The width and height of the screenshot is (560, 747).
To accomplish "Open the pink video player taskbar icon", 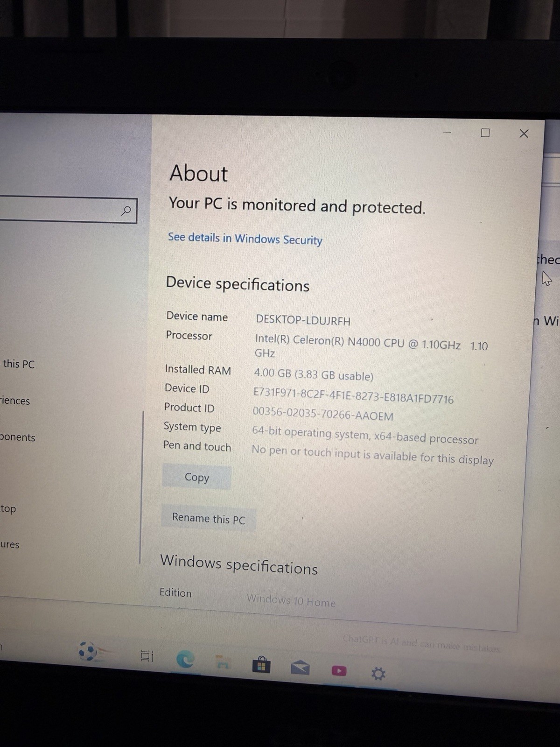I will (339, 671).
